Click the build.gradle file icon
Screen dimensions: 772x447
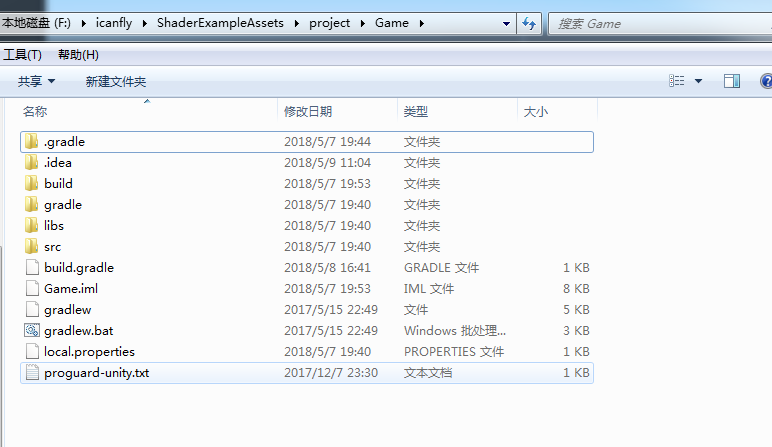(32, 267)
